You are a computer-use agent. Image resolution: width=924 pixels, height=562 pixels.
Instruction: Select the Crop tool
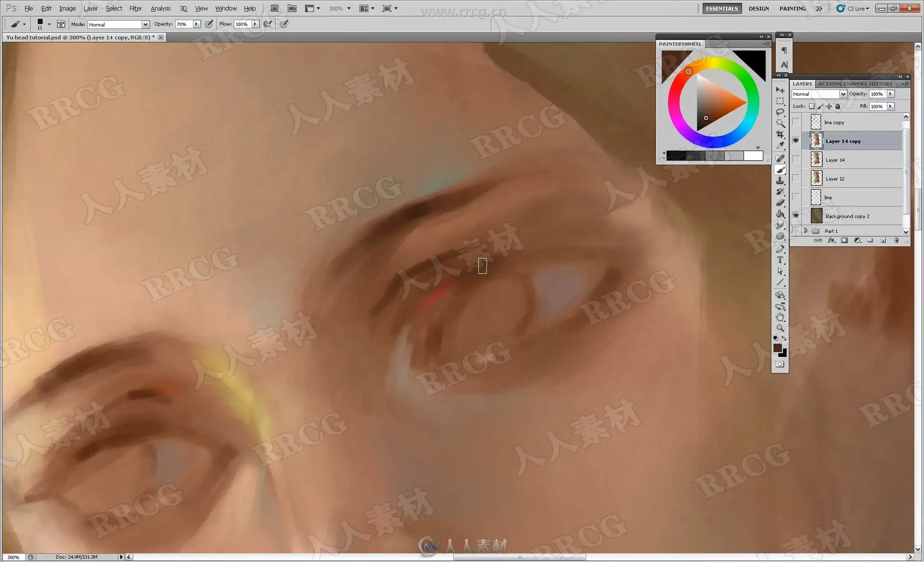point(780,134)
